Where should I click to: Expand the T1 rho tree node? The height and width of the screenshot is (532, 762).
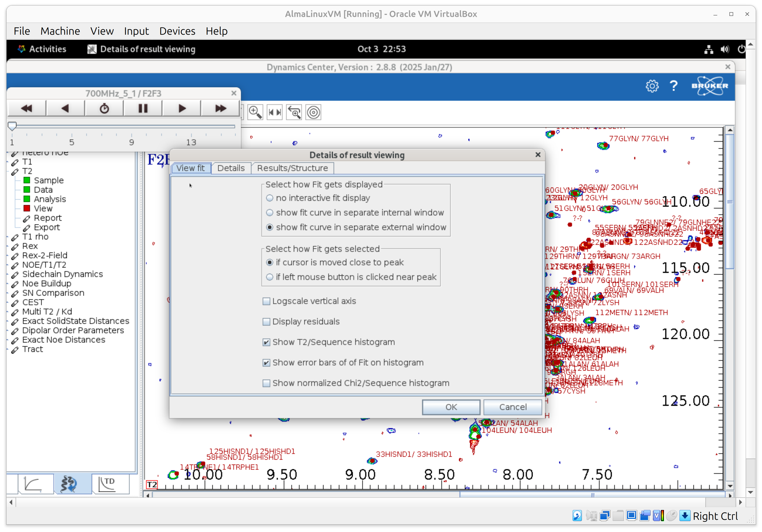pyautogui.click(x=35, y=237)
